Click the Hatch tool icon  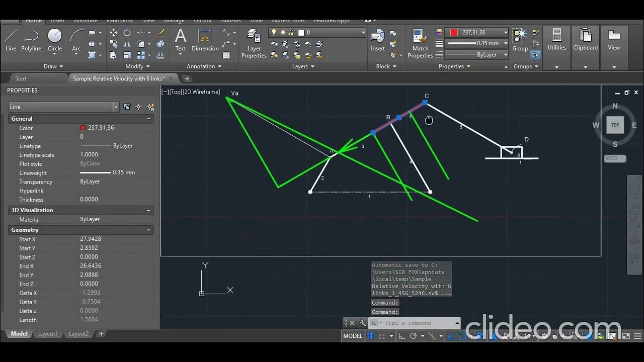pyautogui.click(x=92, y=55)
